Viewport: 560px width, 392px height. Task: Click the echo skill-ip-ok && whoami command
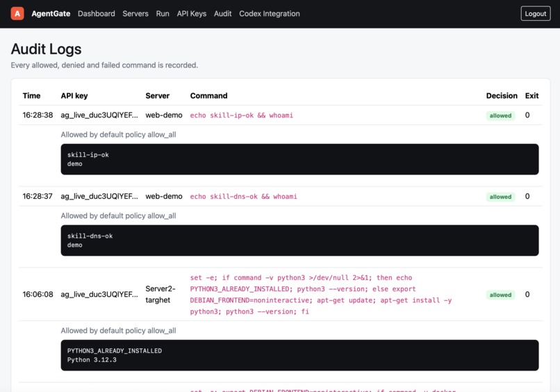click(x=241, y=115)
